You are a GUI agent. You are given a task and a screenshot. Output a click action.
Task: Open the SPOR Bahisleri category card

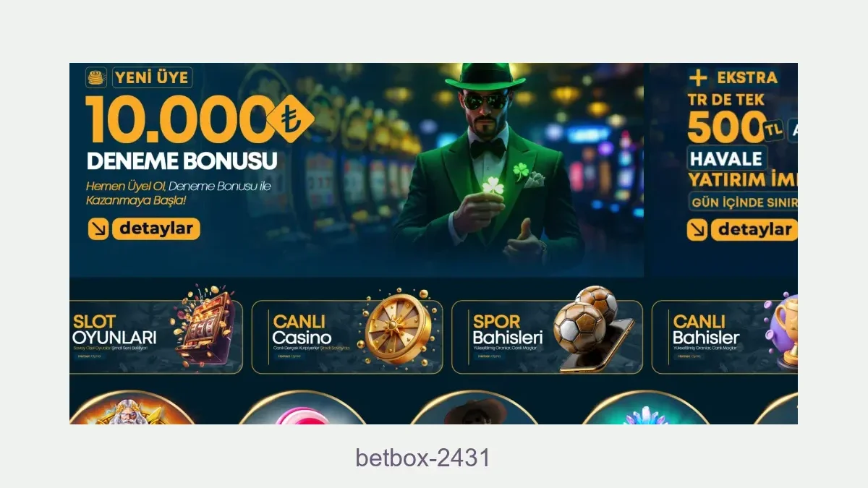[547, 337]
